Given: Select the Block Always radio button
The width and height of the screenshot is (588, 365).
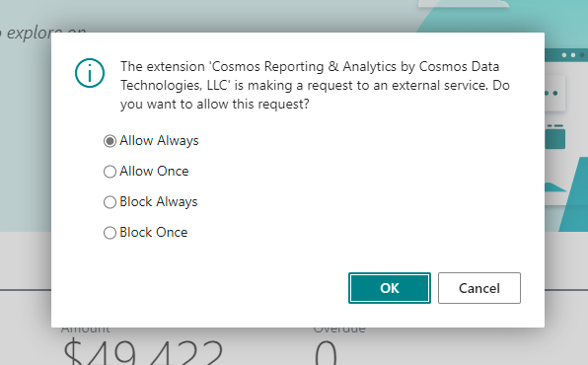Looking at the screenshot, I should pyautogui.click(x=110, y=202).
